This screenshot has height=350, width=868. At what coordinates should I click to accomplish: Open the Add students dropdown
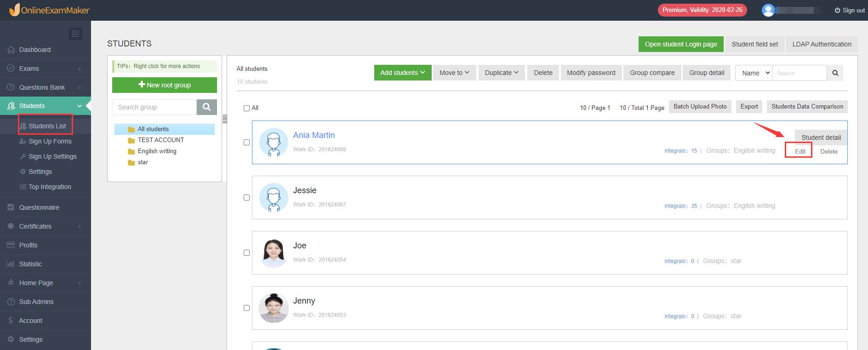(403, 73)
